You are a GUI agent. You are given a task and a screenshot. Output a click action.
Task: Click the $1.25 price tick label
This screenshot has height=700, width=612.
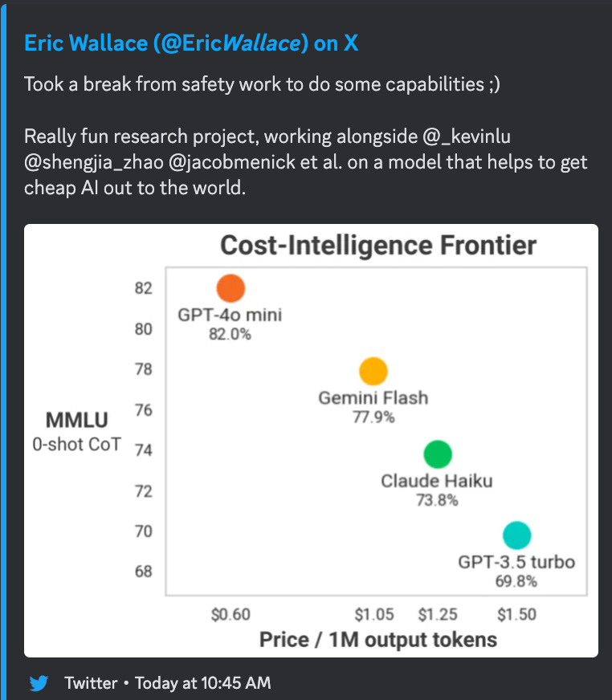coord(438,615)
